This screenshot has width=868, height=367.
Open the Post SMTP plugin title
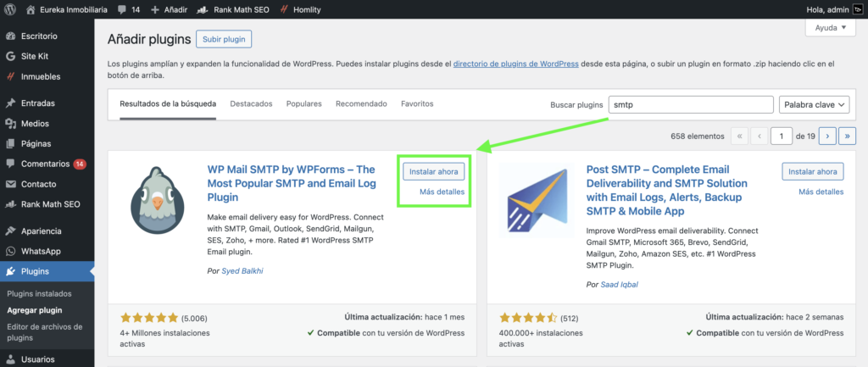click(x=666, y=190)
